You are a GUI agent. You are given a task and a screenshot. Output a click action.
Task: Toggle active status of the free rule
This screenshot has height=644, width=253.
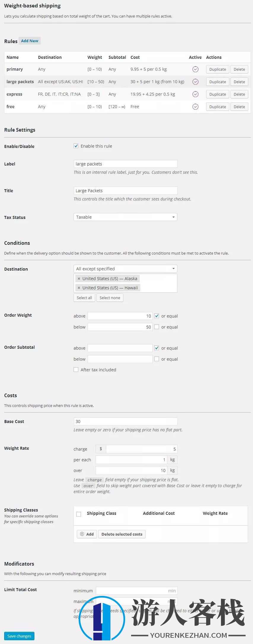[195, 106]
